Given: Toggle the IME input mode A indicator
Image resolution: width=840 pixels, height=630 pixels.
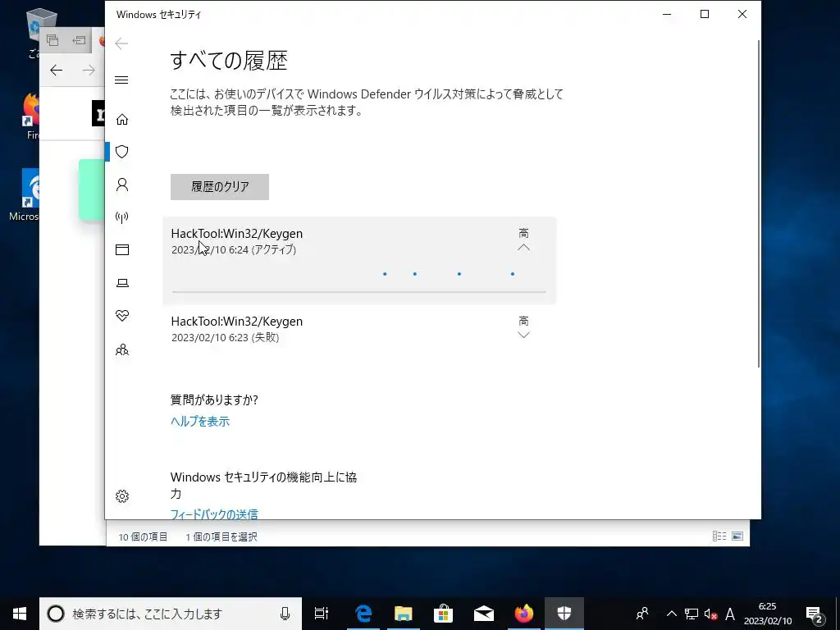Looking at the screenshot, I should point(729,614).
